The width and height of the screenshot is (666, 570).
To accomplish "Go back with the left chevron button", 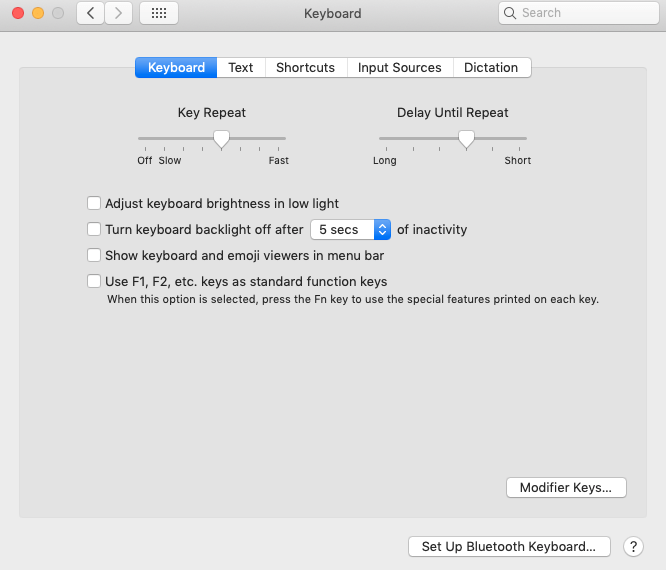I will tap(91, 13).
